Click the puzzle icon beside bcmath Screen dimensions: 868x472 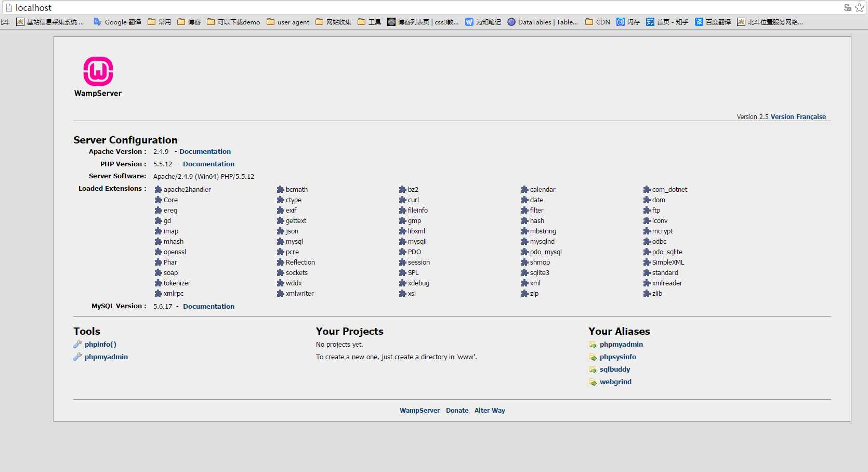click(281, 189)
